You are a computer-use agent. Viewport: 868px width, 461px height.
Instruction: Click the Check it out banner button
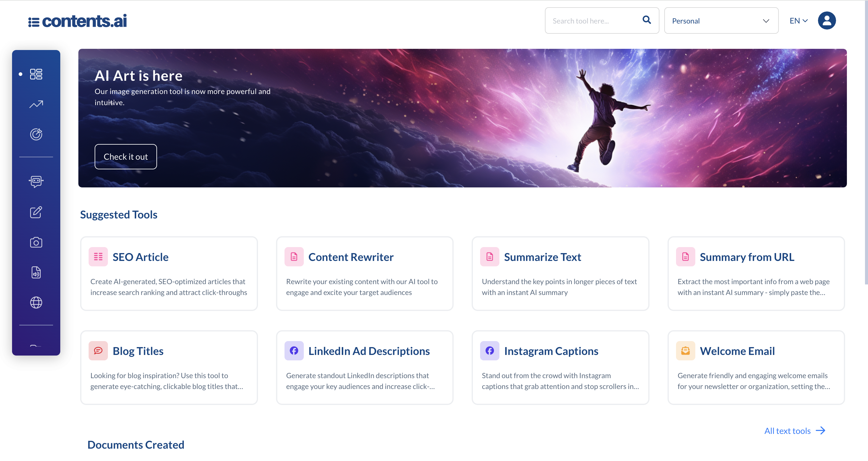[125, 156]
